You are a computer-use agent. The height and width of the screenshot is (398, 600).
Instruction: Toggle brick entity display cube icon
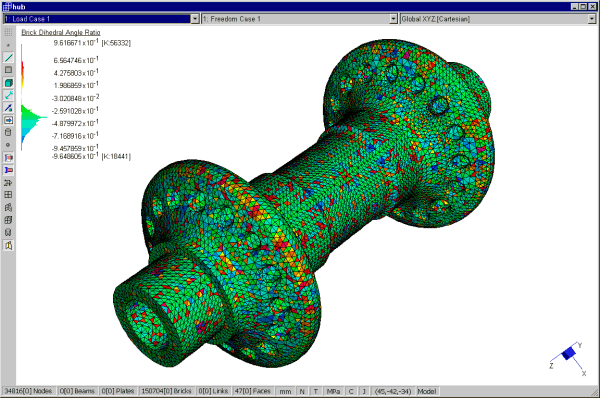(8, 83)
